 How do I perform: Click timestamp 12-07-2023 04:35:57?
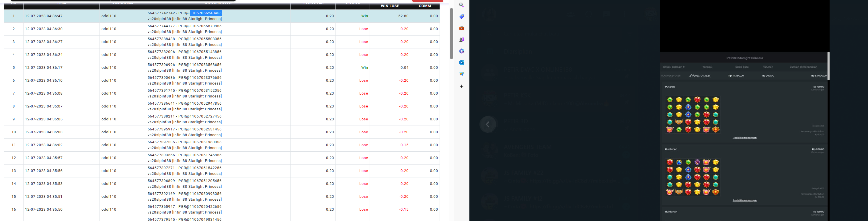(x=44, y=158)
